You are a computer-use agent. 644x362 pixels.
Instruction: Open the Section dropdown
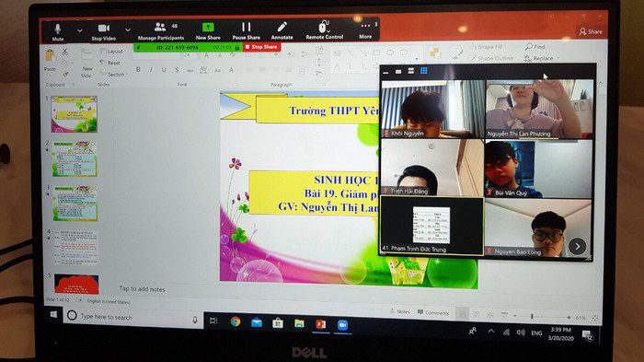115,75
